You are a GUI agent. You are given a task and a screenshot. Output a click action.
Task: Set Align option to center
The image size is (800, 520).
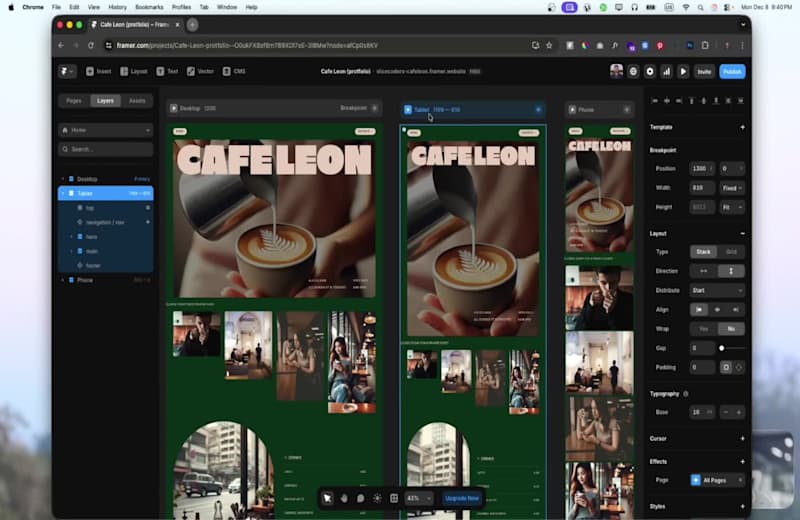click(717, 310)
